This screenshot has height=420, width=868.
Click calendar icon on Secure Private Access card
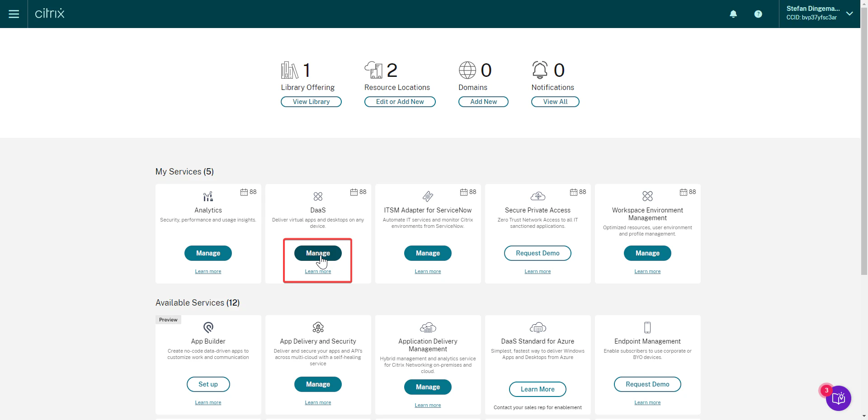pyautogui.click(x=573, y=192)
